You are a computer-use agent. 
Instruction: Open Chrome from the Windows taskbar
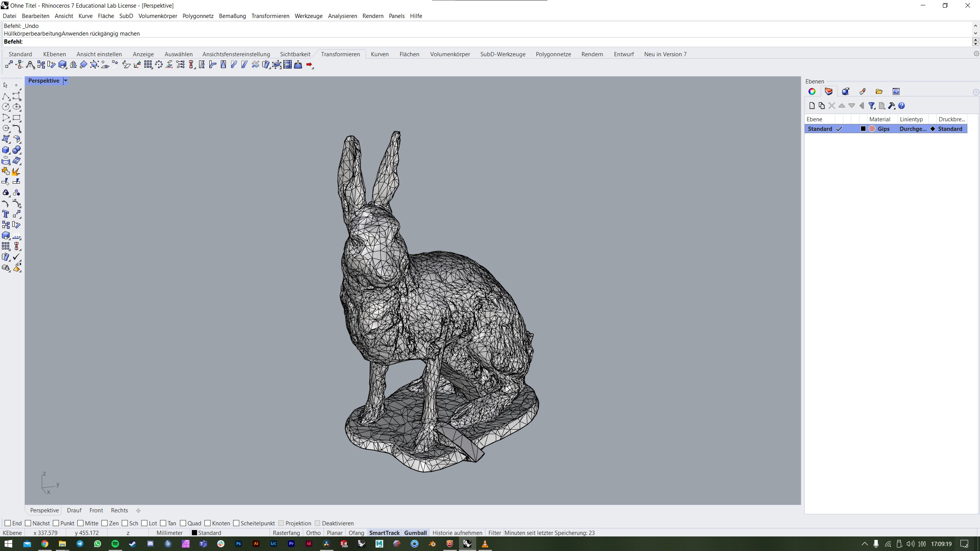[45, 544]
